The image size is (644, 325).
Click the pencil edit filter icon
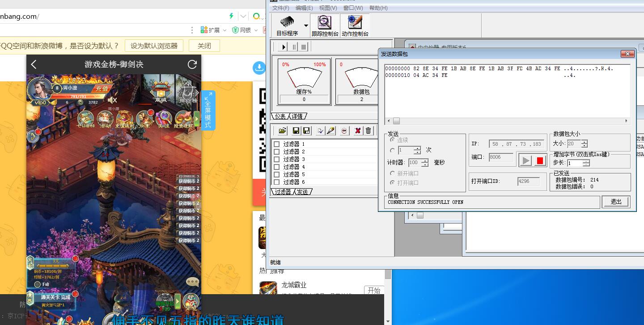tap(330, 131)
